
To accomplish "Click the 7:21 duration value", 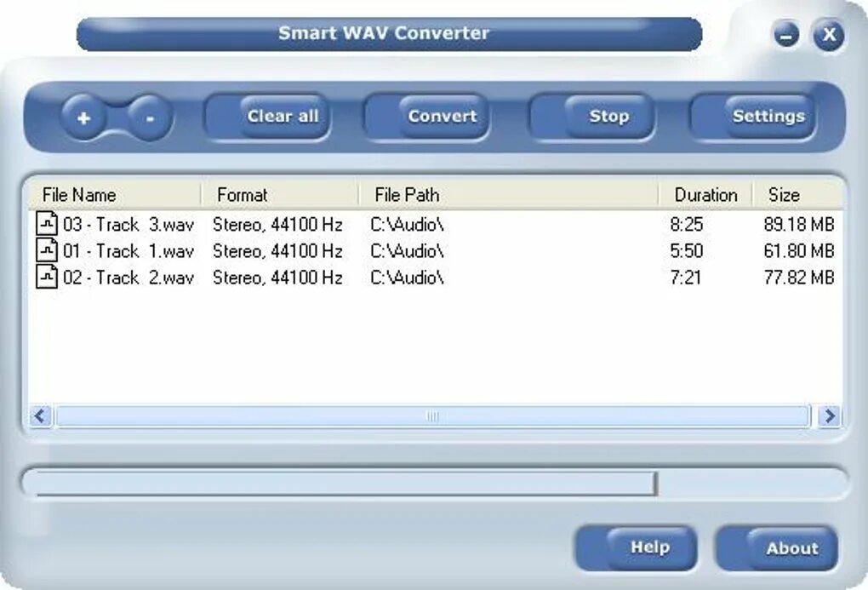I will click(685, 278).
